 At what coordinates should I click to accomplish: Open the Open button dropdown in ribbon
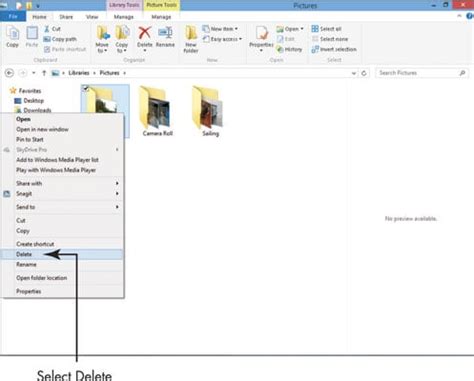[x=302, y=29]
